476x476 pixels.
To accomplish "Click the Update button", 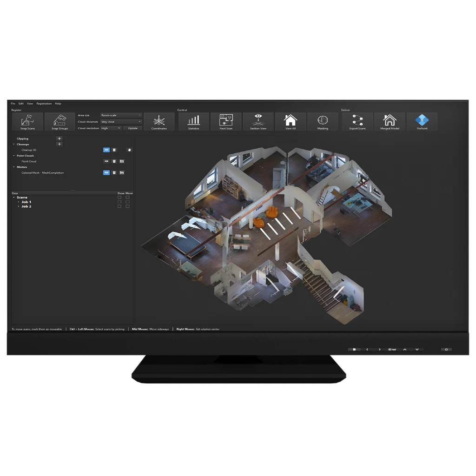I will coord(132,128).
